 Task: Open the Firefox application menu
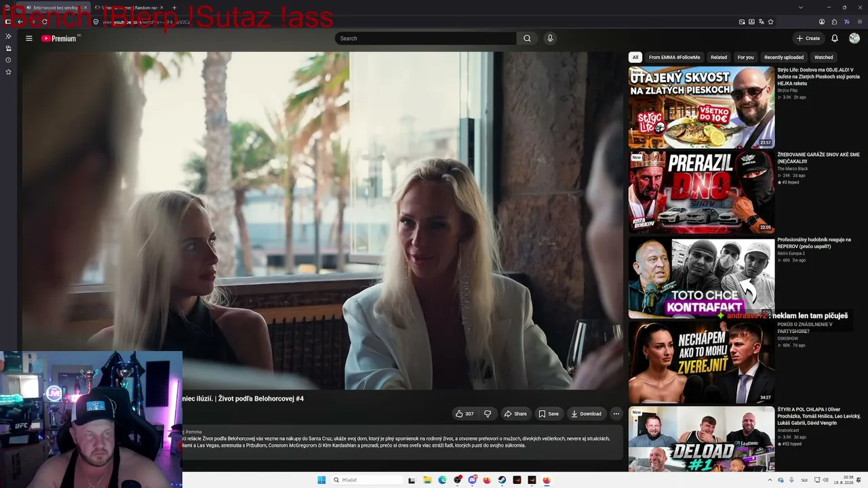pyautogui.click(x=860, y=22)
